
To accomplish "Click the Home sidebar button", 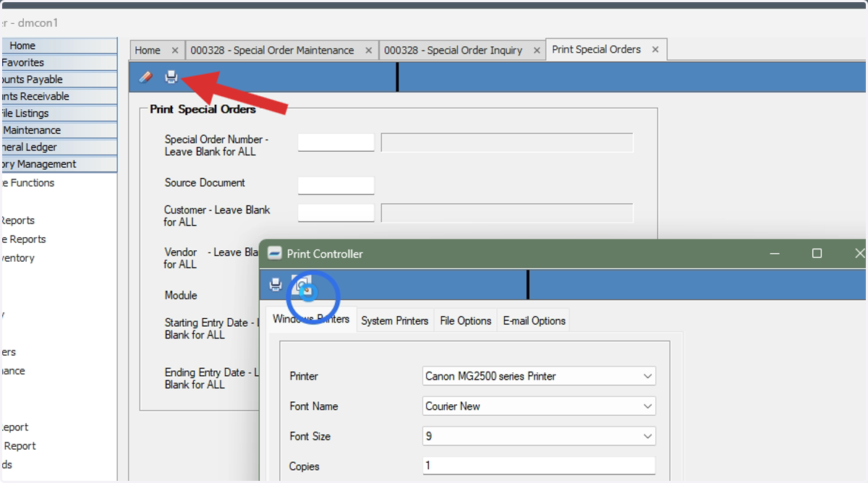I will 59,46.
